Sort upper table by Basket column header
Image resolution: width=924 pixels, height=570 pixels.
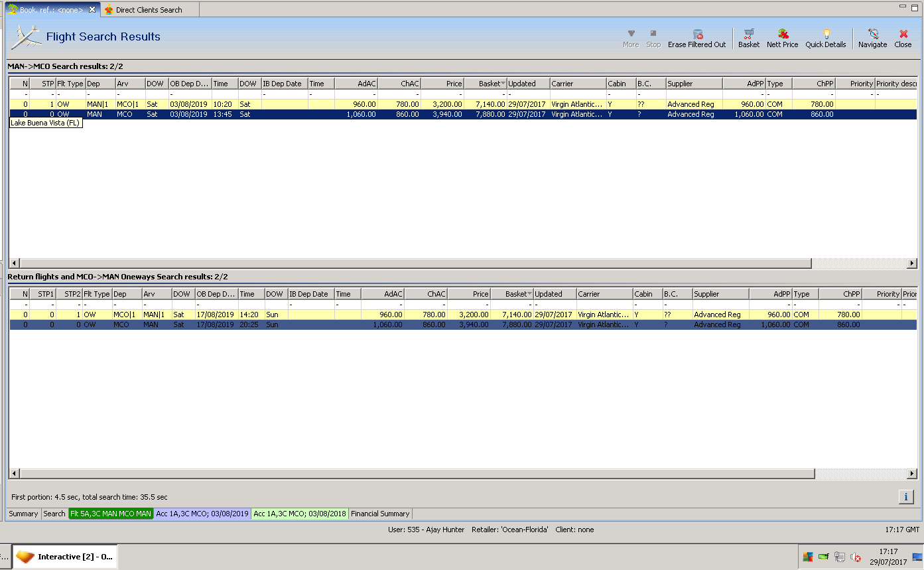pos(486,84)
